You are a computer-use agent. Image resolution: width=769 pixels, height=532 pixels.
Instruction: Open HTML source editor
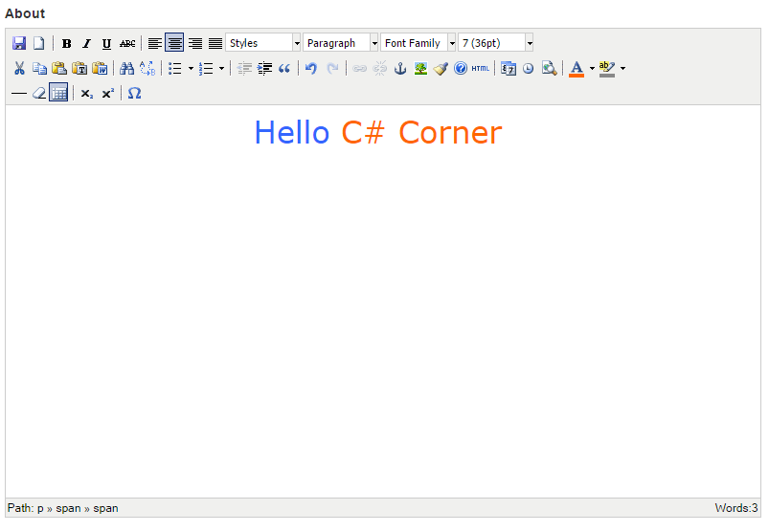(x=480, y=68)
